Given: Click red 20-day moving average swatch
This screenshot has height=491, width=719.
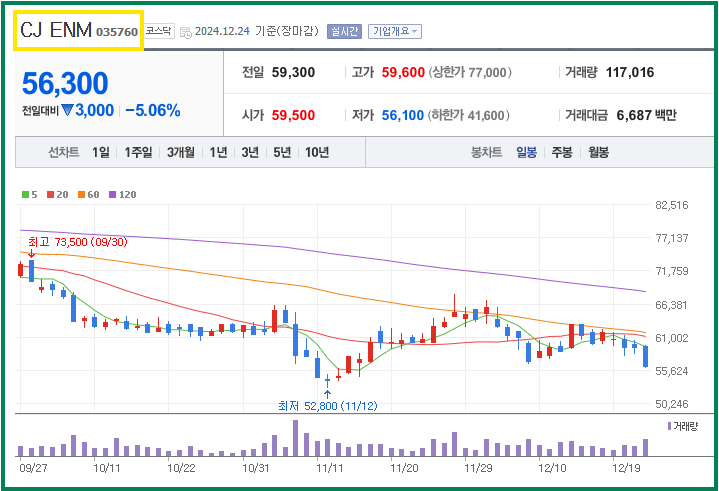Looking at the screenshot, I should coord(50,194).
